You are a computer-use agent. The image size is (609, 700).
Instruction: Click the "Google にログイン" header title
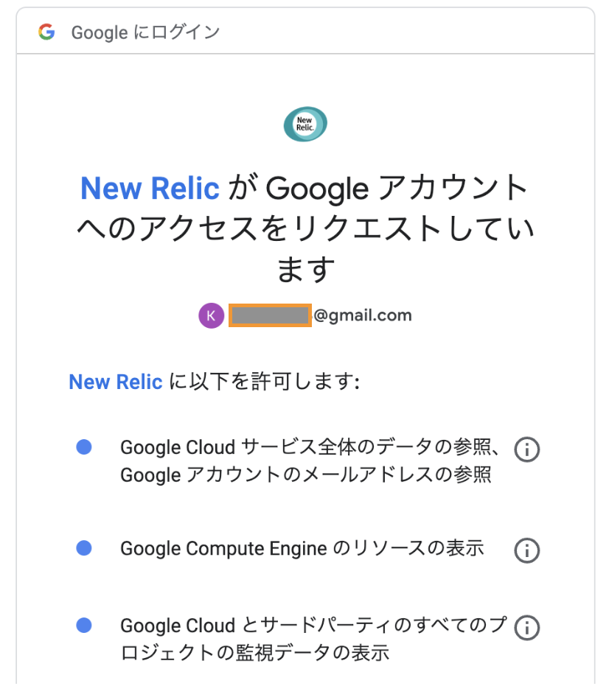click(x=145, y=32)
